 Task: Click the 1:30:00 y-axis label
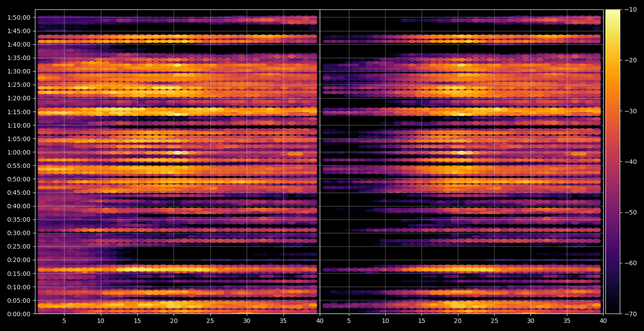point(19,71)
